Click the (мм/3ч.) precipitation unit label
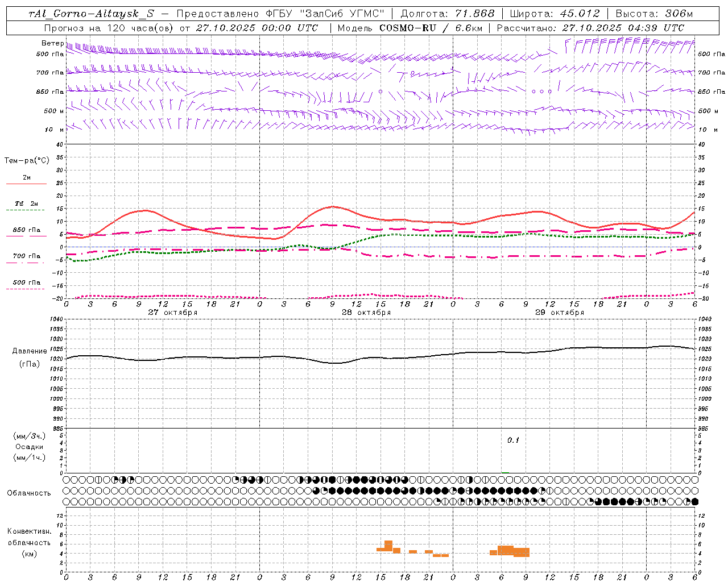The image size is (728, 582). coord(30,436)
